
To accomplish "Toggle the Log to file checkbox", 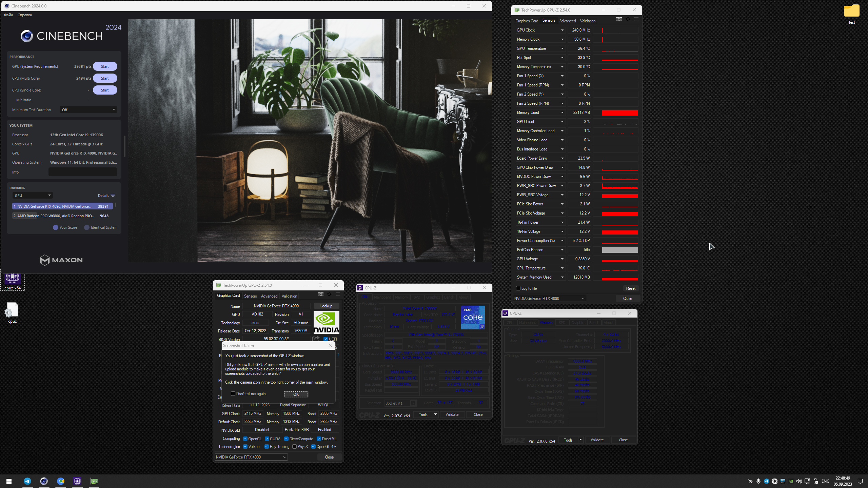I will 518,288.
